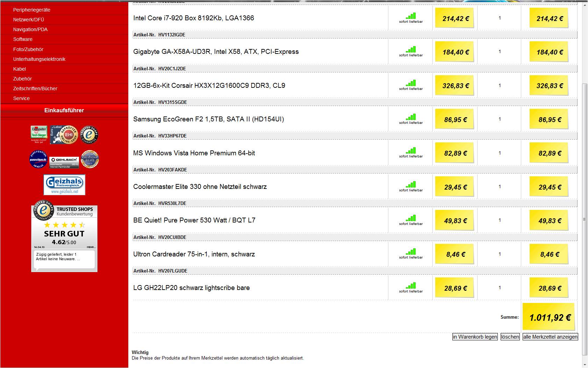This screenshot has width=588, height=368.
Task: Open 12GB-6x-Kit Corsair product link
Action: point(209,85)
